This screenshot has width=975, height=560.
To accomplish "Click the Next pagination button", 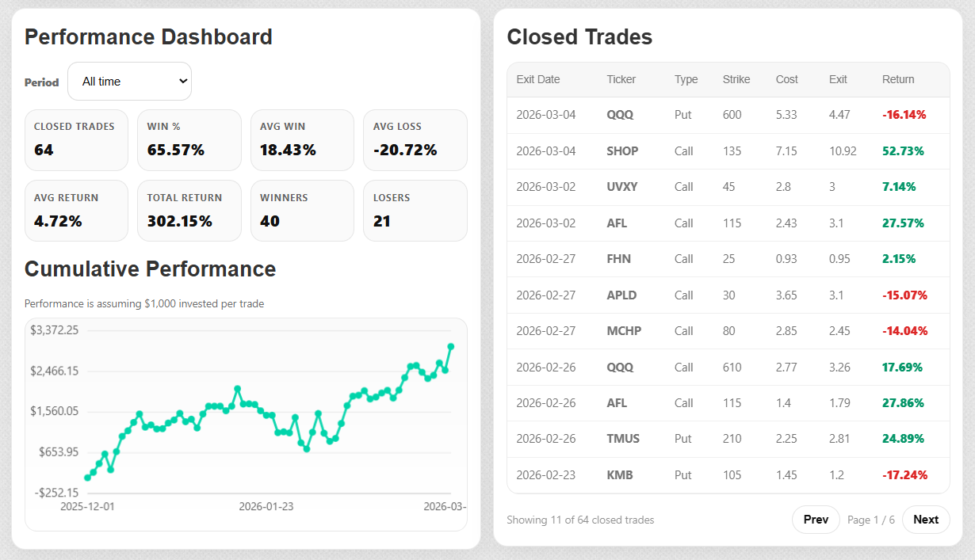I will click(x=925, y=520).
